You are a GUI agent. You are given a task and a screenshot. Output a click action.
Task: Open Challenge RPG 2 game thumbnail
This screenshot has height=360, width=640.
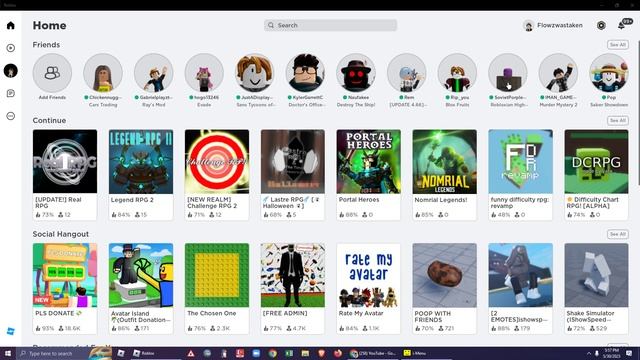coord(217,162)
